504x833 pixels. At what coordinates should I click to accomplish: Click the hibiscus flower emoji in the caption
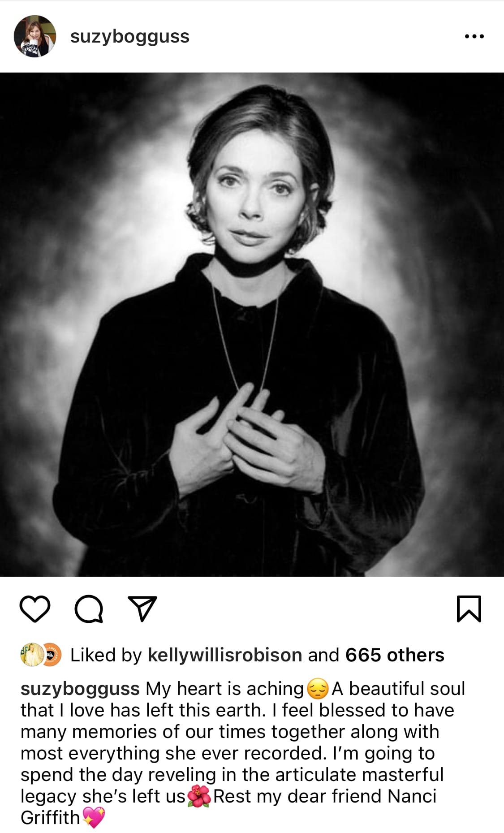click(199, 796)
